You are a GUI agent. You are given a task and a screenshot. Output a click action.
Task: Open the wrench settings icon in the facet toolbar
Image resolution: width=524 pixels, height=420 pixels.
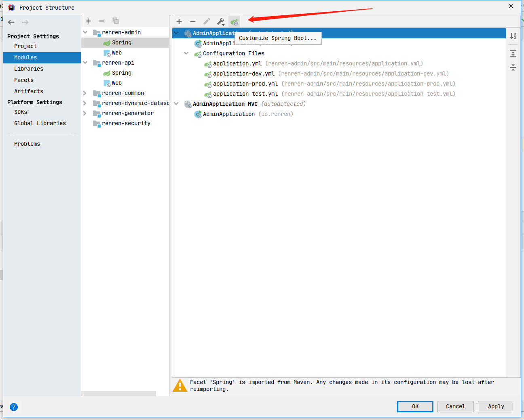(x=220, y=21)
